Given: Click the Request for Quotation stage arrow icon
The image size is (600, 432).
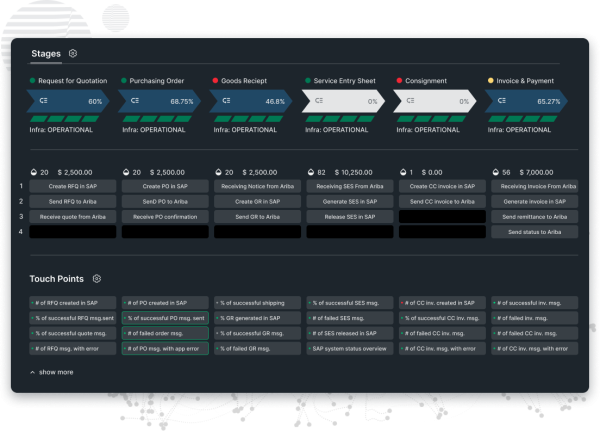Looking at the screenshot, I should [x=44, y=101].
